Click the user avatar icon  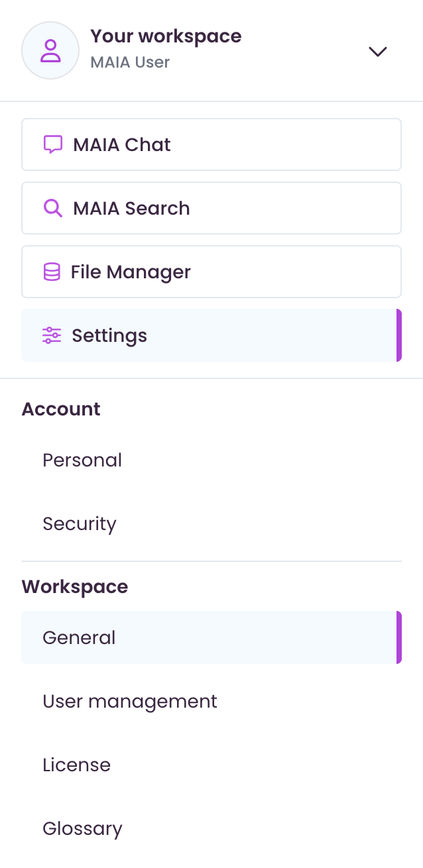pos(50,50)
